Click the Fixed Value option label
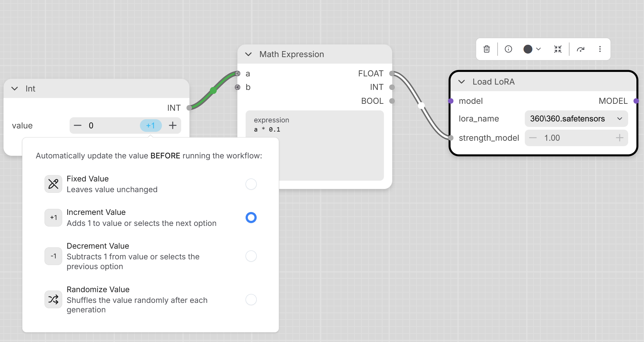644x342 pixels. pyautogui.click(x=87, y=179)
